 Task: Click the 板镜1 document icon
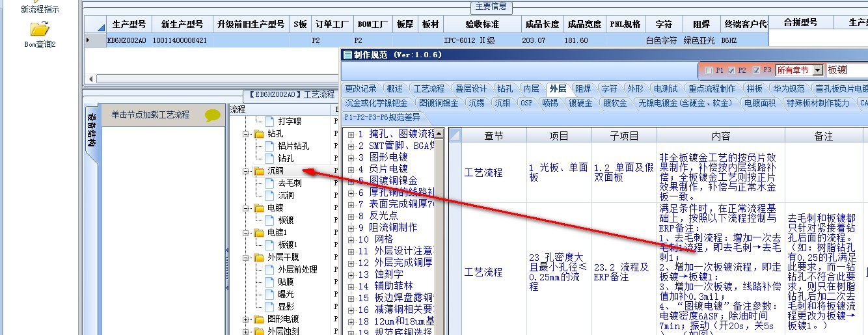coord(269,245)
